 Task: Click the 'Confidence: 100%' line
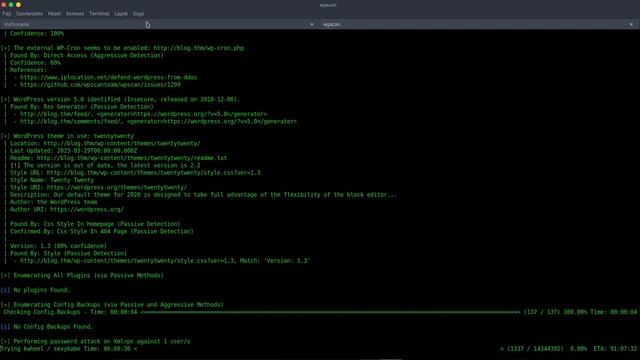37,33
